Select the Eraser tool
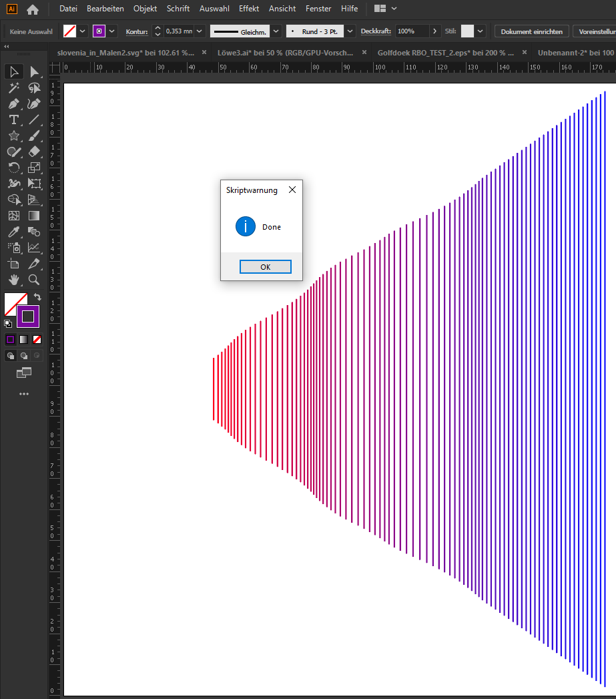 point(33,151)
